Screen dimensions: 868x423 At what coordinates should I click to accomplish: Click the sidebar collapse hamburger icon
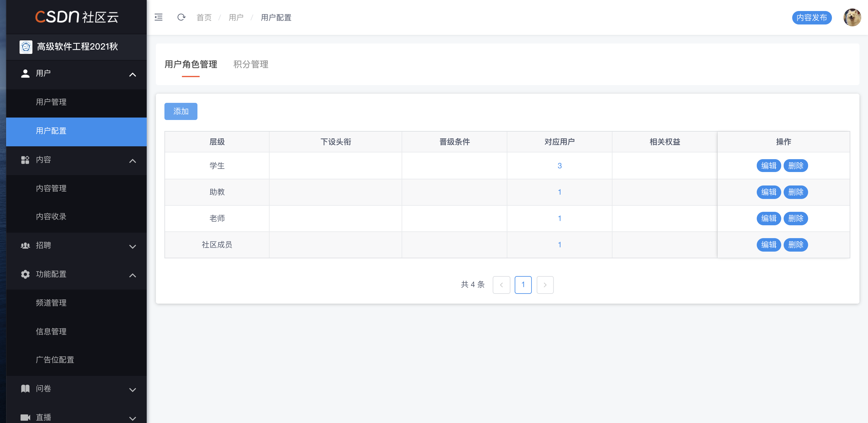point(158,17)
